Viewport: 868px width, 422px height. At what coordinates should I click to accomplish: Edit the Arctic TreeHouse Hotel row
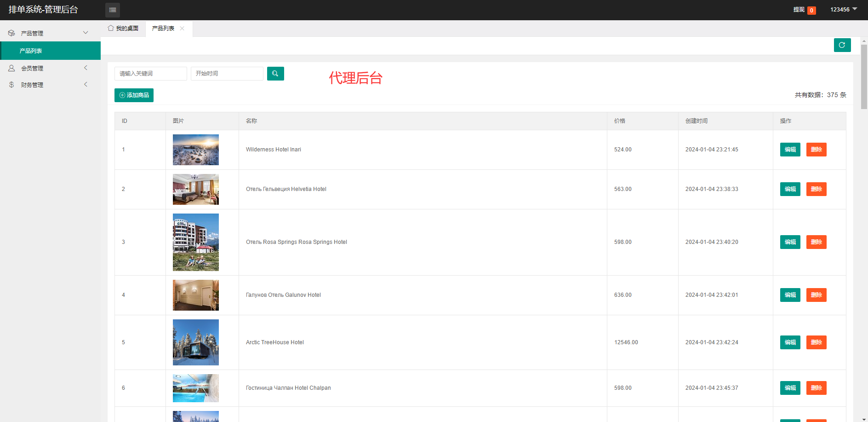coord(790,342)
